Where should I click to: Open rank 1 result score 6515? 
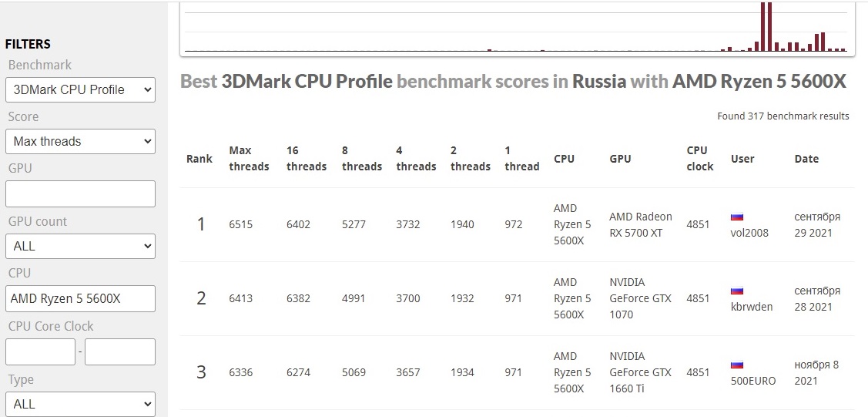point(240,224)
